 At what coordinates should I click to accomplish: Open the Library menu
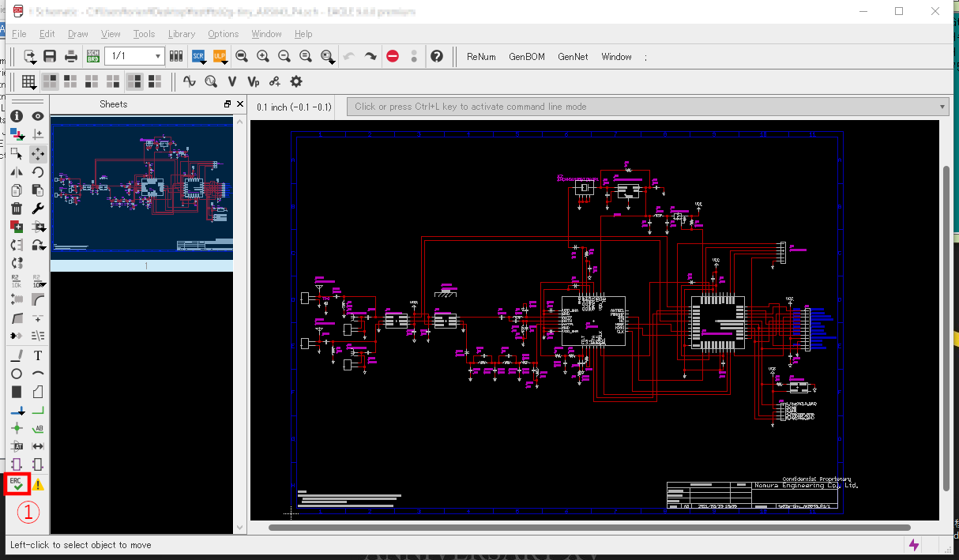[x=182, y=34]
